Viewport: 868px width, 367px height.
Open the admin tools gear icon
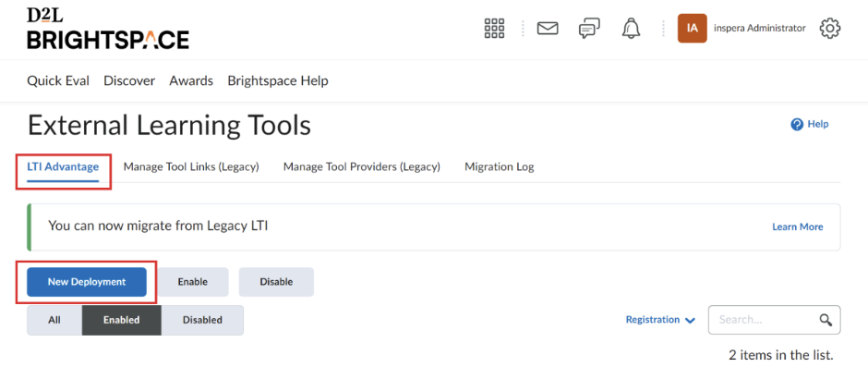[x=830, y=29]
